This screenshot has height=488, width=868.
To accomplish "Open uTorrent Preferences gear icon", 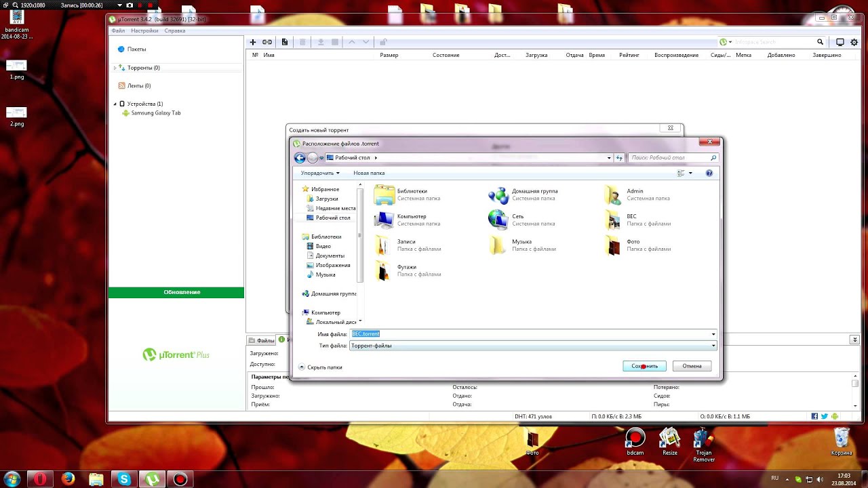I will click(854, 42).
